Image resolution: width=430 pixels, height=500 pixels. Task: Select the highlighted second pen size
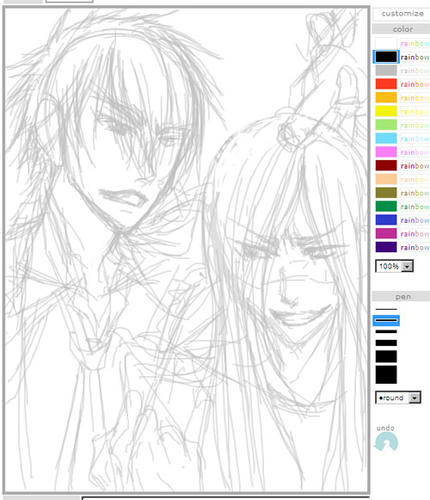pos(386,320)
